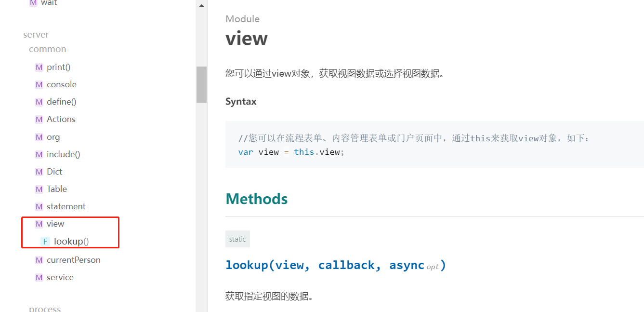This screenshot has width=644, height=312.
Task: Open the include() module entry
Action: 63,154
